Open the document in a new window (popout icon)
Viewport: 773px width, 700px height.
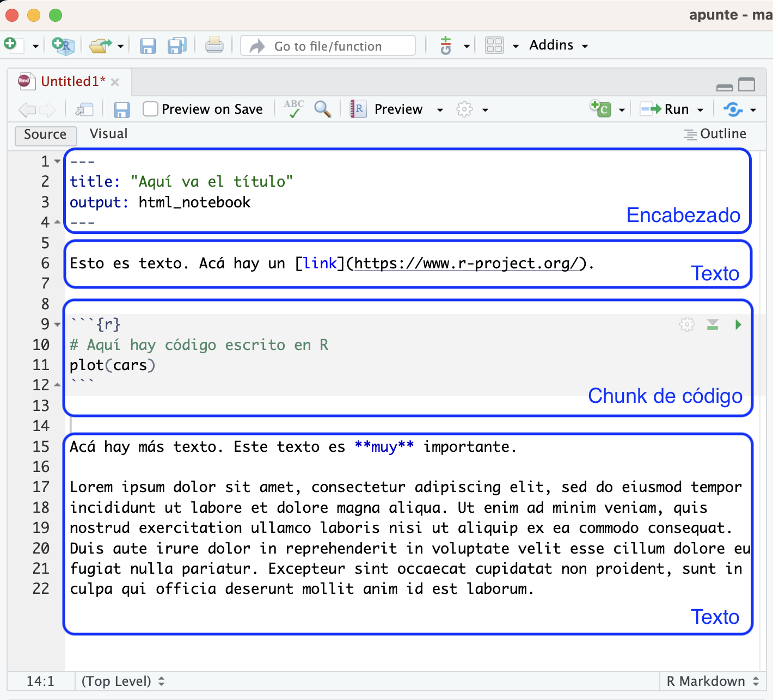84,109
